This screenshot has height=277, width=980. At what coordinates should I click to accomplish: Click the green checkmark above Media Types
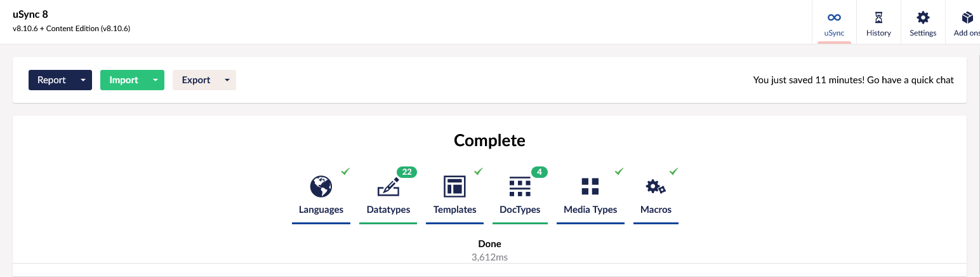pyautogui.click(x=619, y=172)
